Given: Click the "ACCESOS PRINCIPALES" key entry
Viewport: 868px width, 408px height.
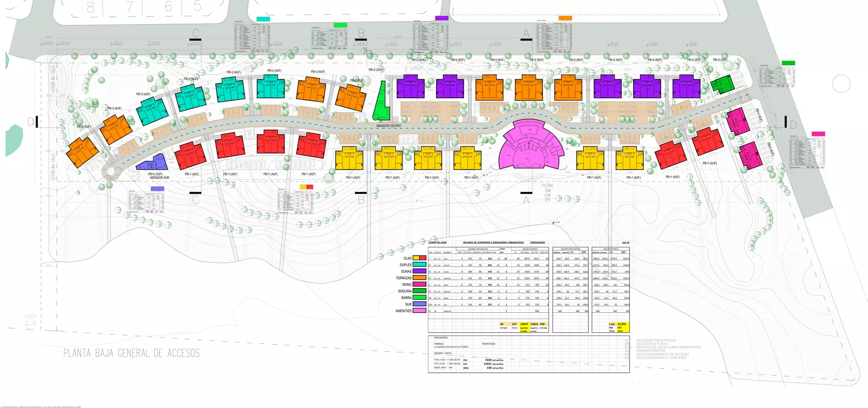Looking at the screenshot, I should 656,340.
